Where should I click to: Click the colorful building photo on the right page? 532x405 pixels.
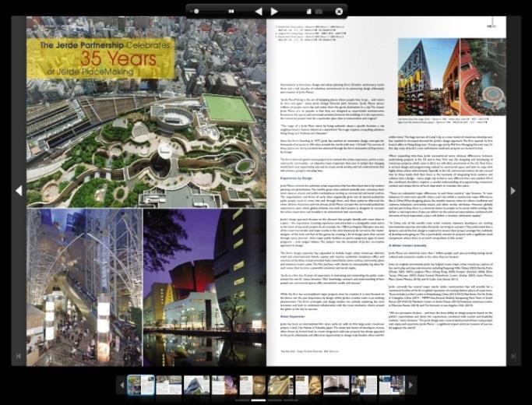coord(452,77)
